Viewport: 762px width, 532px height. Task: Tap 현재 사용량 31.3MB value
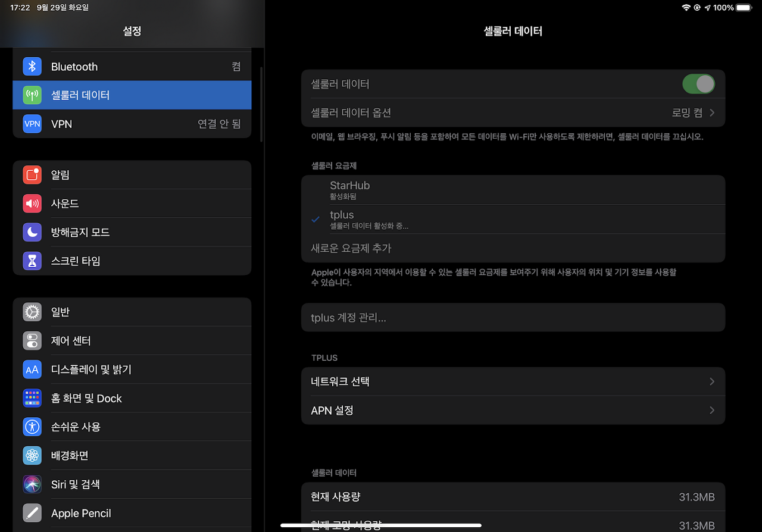point(697,497)
